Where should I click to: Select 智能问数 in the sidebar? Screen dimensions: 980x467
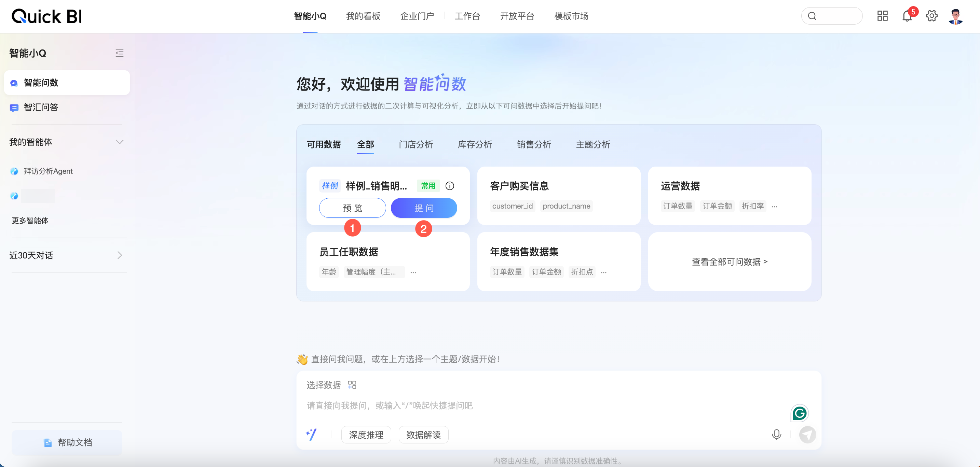coord(67,83)
